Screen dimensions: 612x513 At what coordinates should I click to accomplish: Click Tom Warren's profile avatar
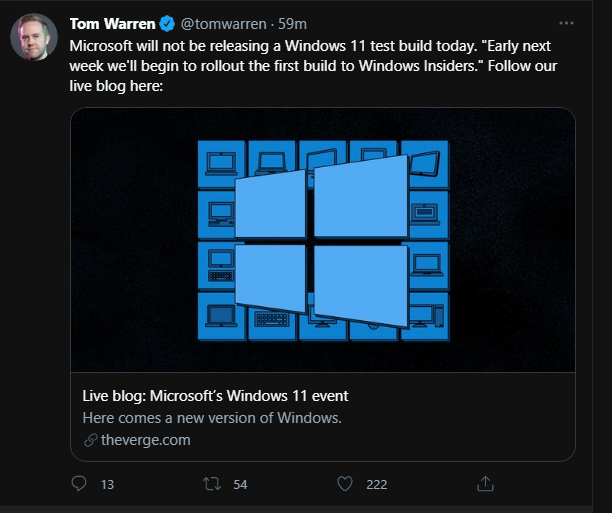(x=33, y=37)
